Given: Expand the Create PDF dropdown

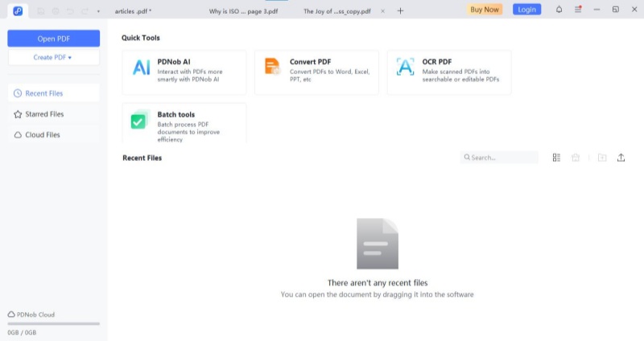Looking at the screenshot, I should 53,57.
